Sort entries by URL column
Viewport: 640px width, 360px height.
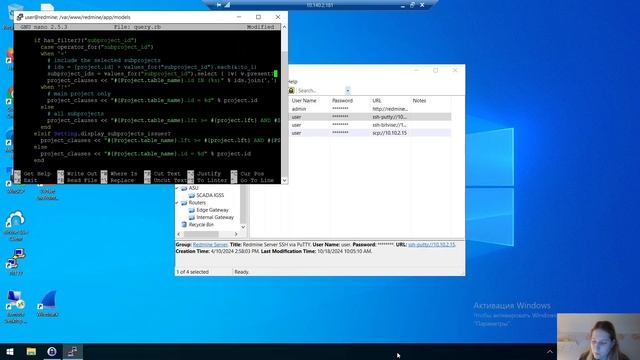pyautogui.click(x=376, y=100)
